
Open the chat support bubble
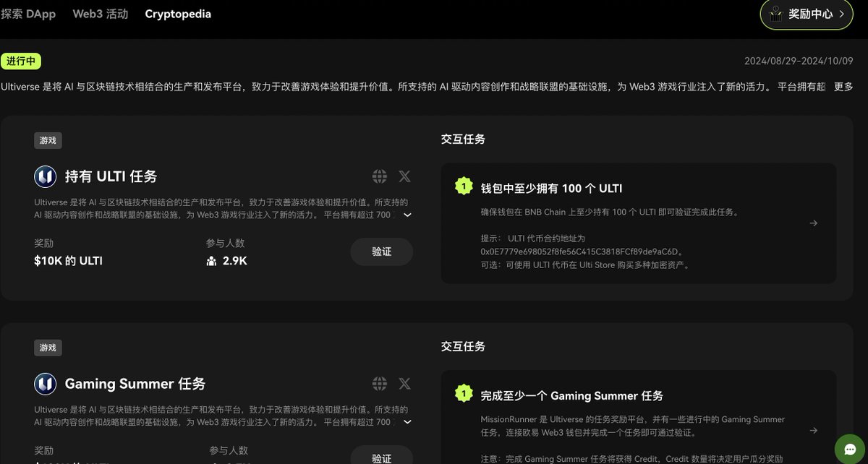coord(849,449)
